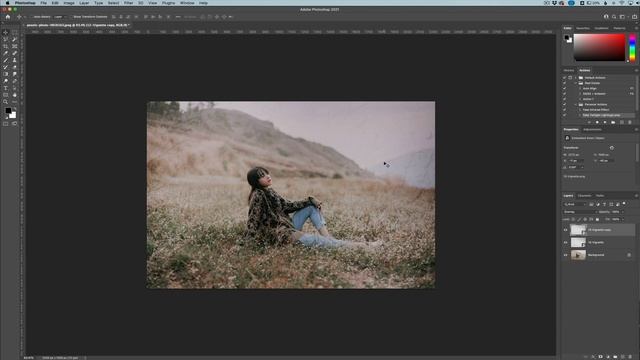Click the Background layer lock icon
Image resolution: width=640 pixels, height=360 pixels.
point(629,255)
